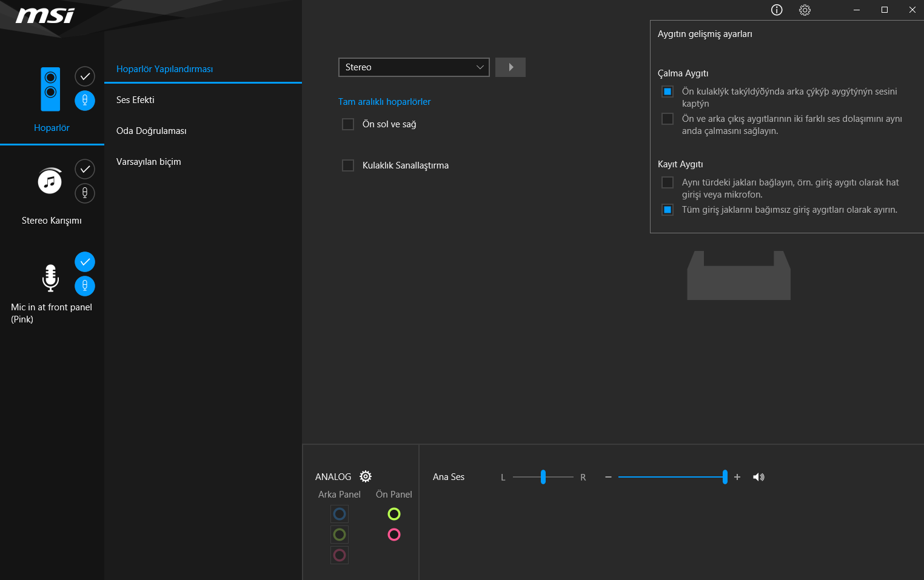Screen dimensions: 924x580
Task: Adjust the Ana Ses volume slider handle
Action: 725,477
